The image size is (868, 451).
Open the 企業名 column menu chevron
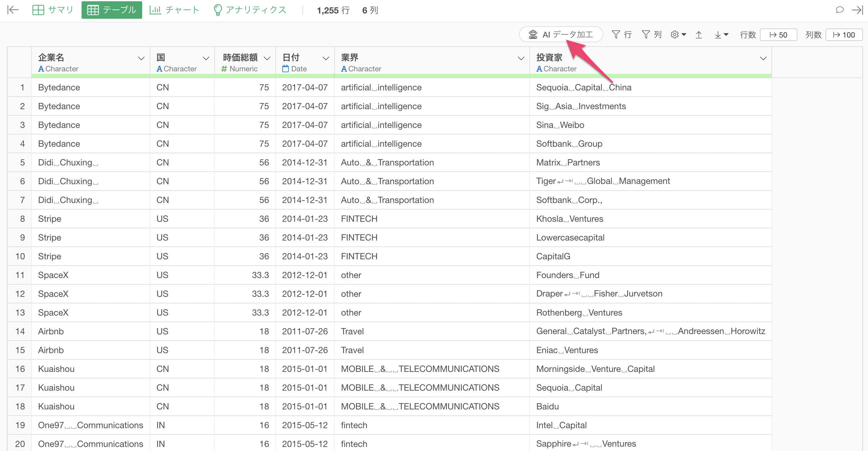[141, 58]
